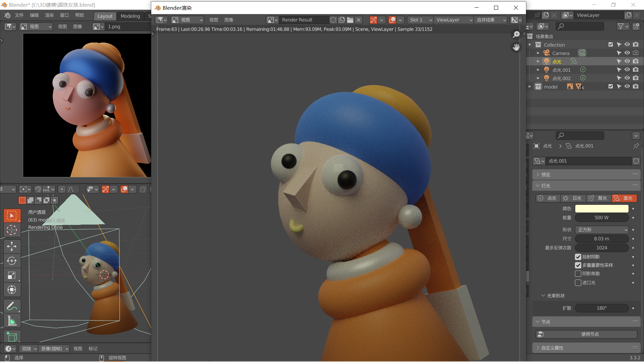Enable 进口光 checkbox
This screenshot has height=362, width=644.
[578, 283]
